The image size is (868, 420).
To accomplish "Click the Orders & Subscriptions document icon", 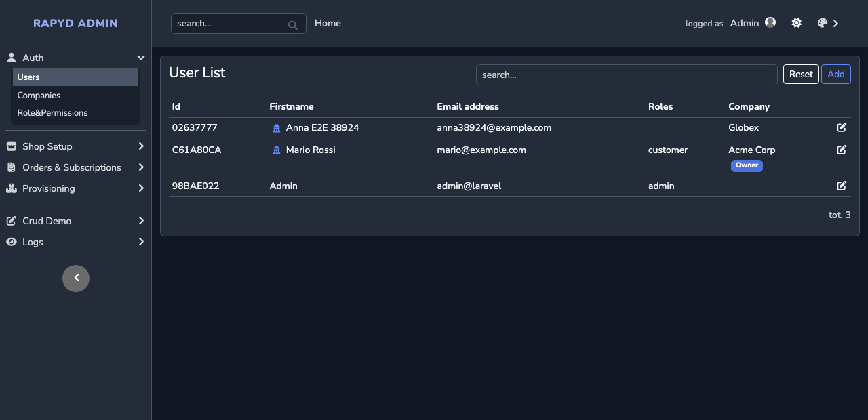I will point(12,167).
